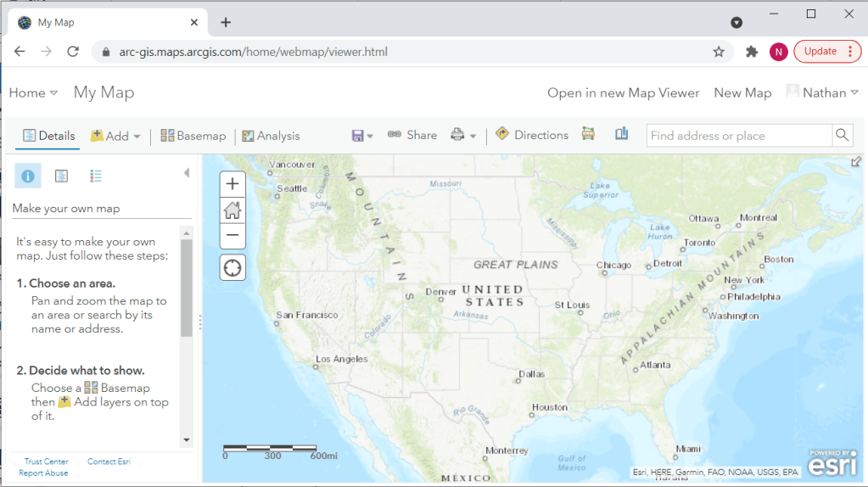Click the zoom out minus button
This screenshot has width=868, height=487.
232,235
